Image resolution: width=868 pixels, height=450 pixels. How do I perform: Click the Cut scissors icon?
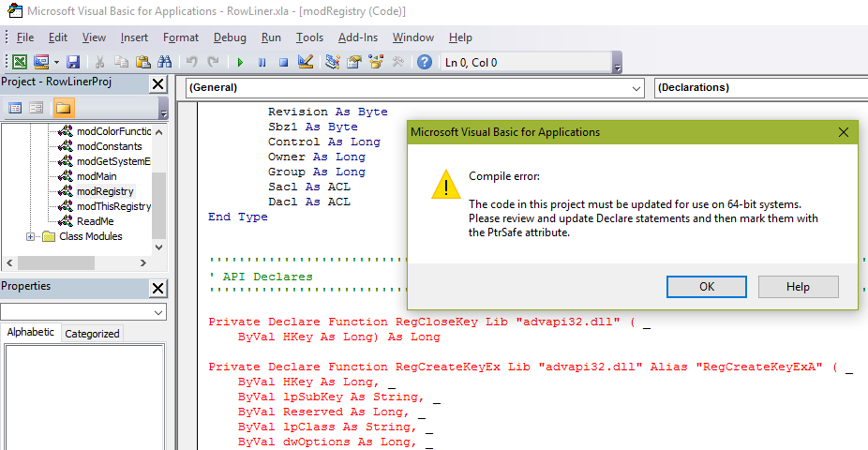pos(99,62)
